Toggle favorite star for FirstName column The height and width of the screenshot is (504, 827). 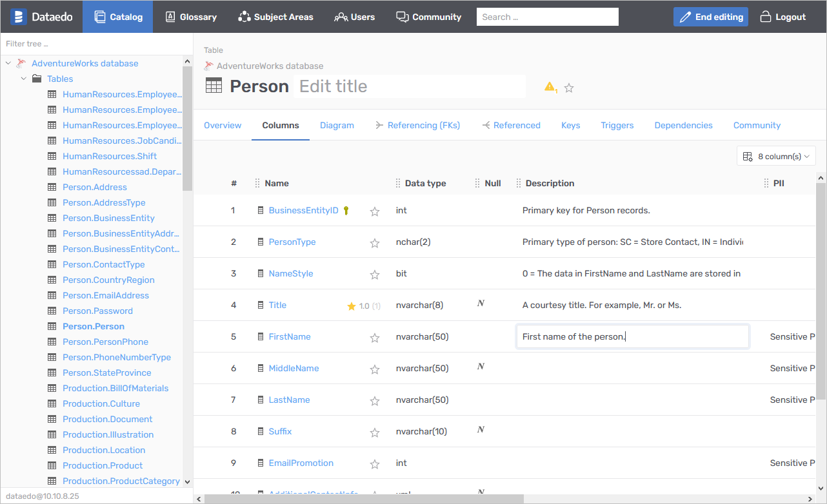tap(375, 338)
